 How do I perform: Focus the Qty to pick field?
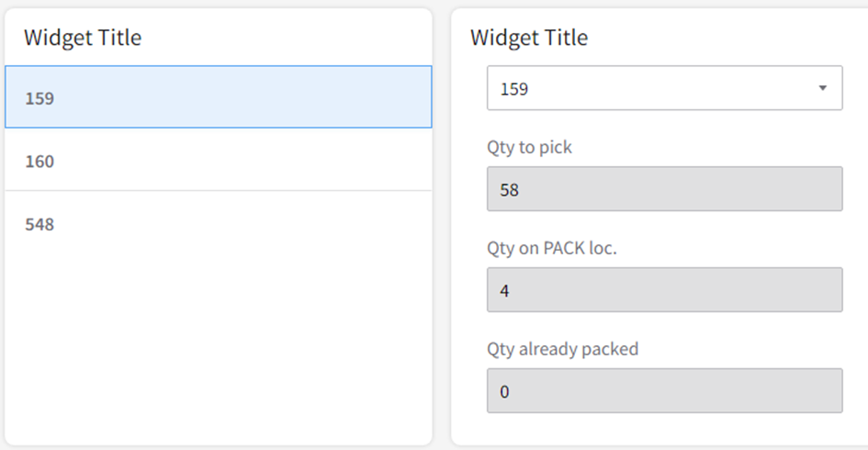[x=663, y=189]
